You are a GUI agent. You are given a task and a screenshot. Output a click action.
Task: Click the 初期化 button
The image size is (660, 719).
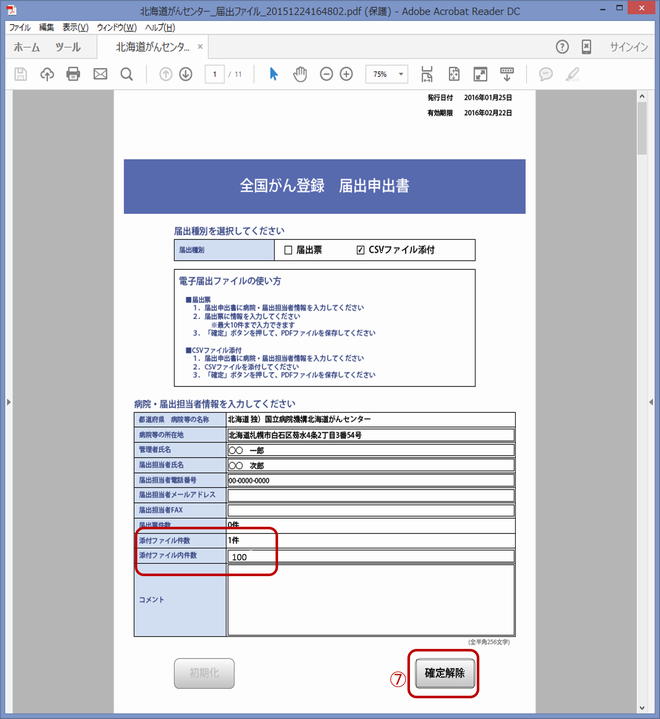[204, 673]
